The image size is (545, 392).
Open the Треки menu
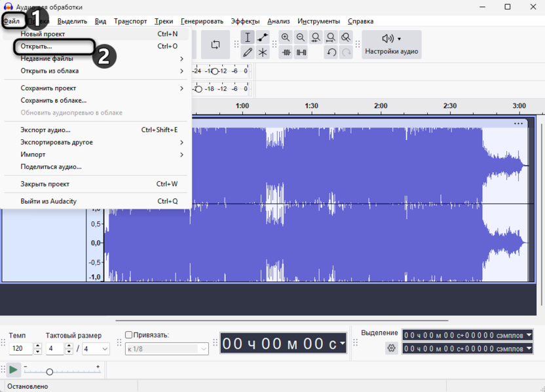point(164,21)
